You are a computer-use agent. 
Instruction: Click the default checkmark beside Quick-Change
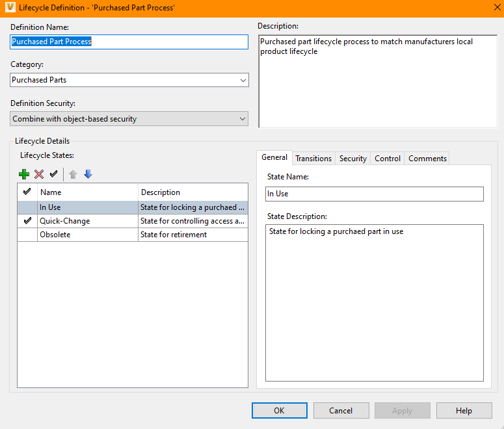click(28, 221)
